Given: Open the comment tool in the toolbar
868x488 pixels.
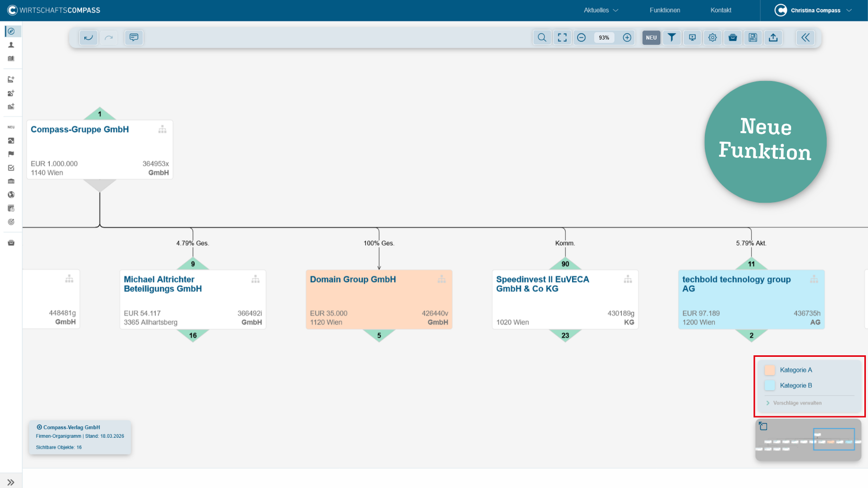Looking at the screenshot, I should coord(134,38).
